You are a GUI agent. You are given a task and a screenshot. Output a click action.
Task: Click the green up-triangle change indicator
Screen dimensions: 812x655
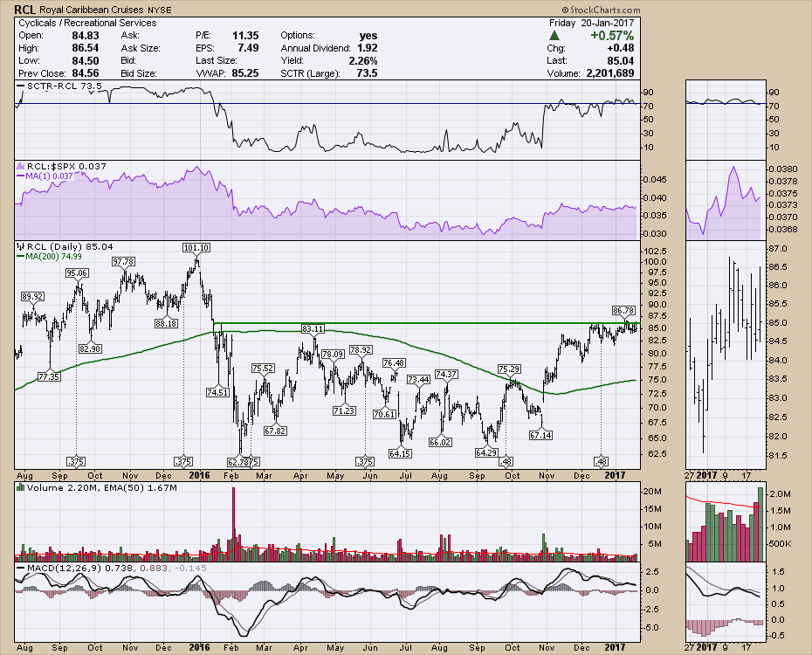click(554, 36)
